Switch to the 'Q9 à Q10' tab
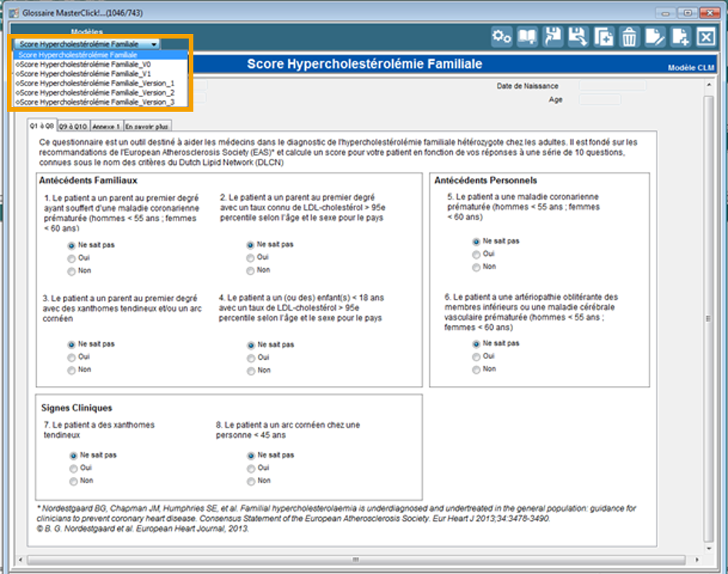 coord(73,126)
